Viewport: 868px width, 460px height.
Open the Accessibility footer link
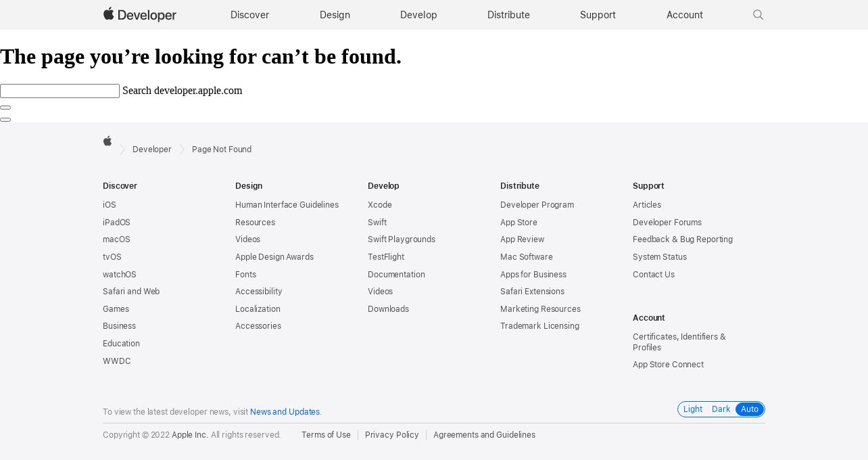259,292
